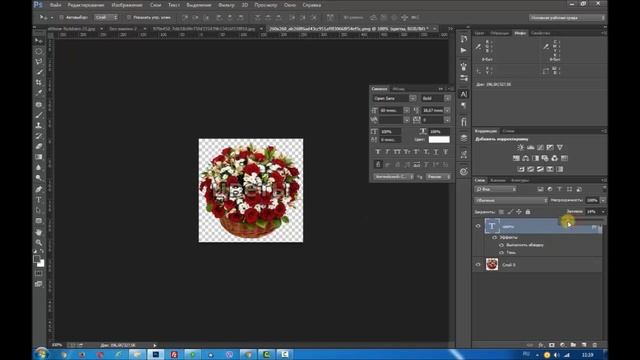The image size is (640, 360).
Task: Add layer mask icon at panel bottom
Action: (552, 345)
